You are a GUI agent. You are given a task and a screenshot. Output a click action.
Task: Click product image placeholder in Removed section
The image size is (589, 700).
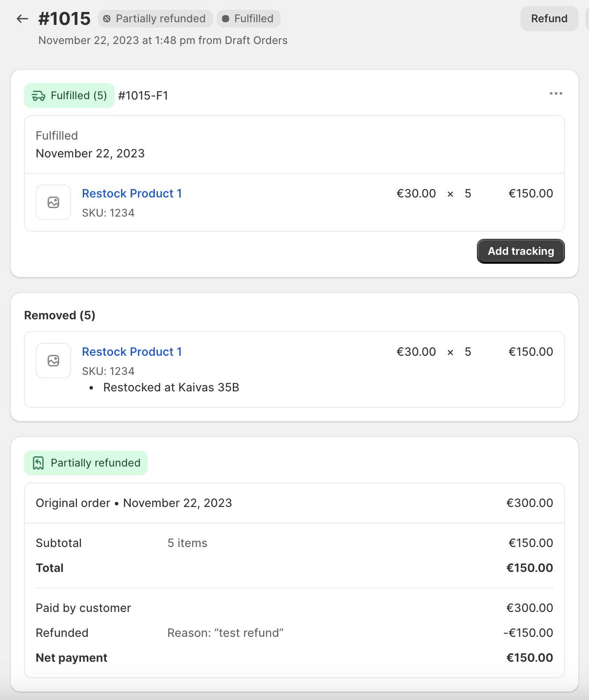[53, 361]
